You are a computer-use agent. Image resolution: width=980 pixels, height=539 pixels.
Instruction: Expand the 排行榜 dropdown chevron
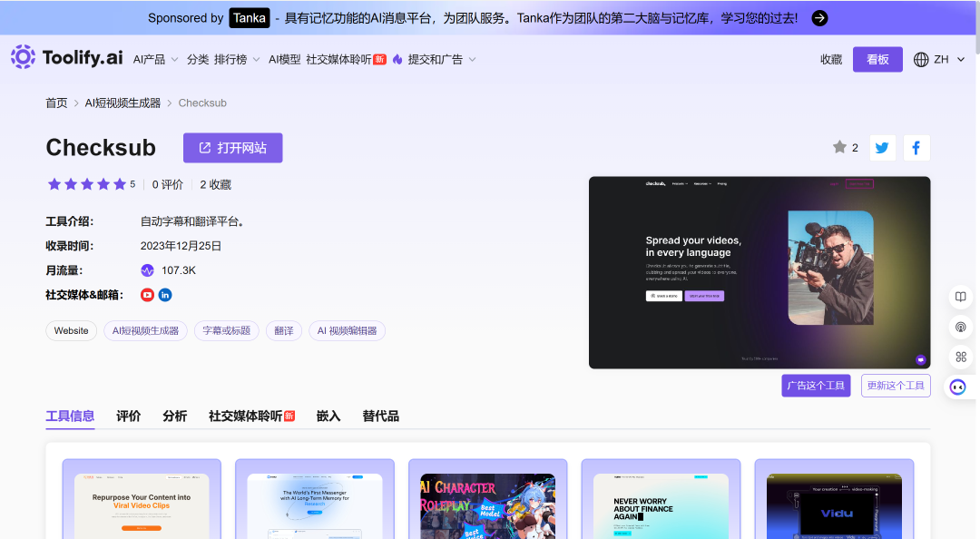click(x=256, y=60)
